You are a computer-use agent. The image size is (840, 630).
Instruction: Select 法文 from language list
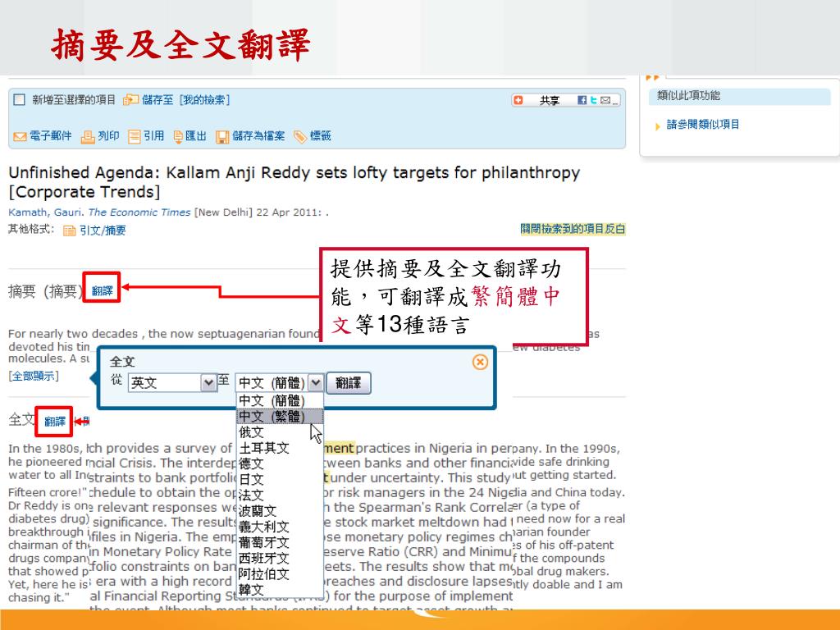[280, 495]
